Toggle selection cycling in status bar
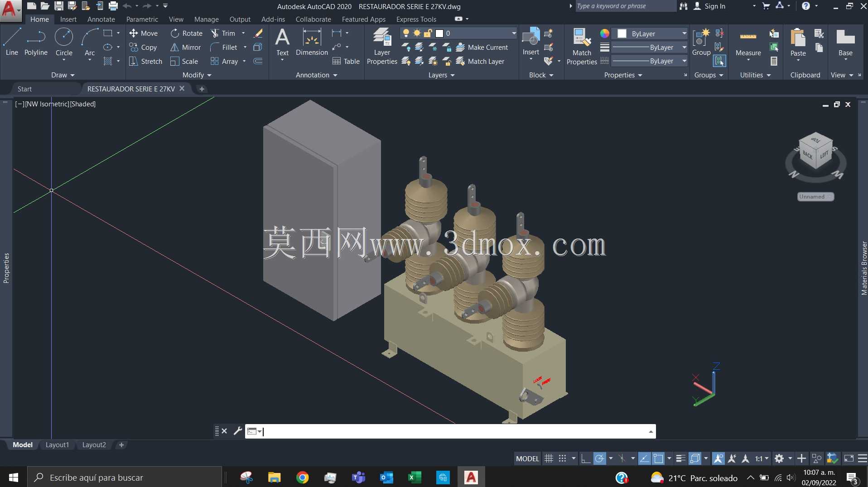Viewport: 868px width, 487px height. tap(694, 458)
